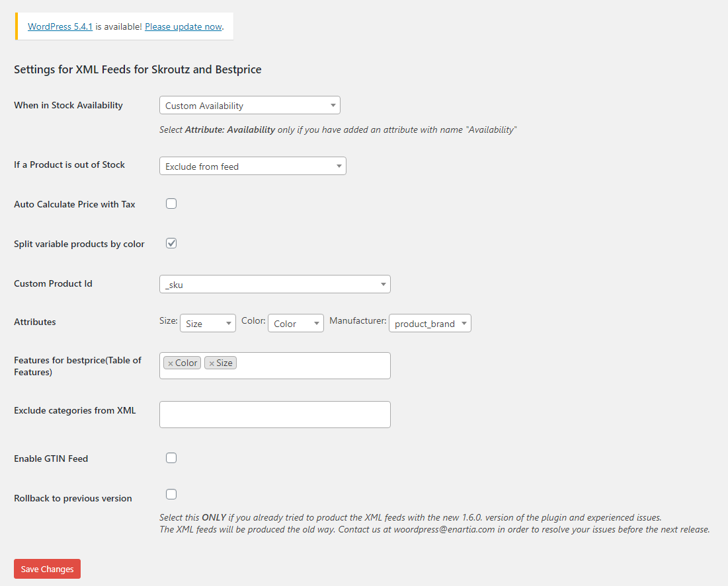This screenshot has width=728, height=586.
Task: Click the Save Changes button
Action: coord(48,569)
